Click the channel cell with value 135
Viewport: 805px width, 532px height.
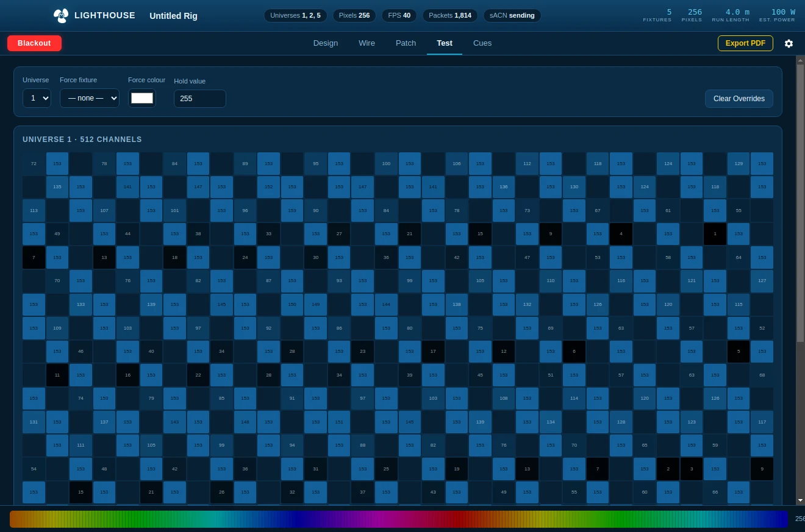tap(57, 187)
